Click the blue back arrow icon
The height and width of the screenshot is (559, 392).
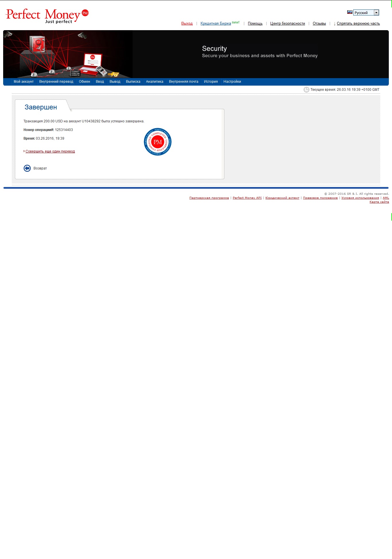27,168
